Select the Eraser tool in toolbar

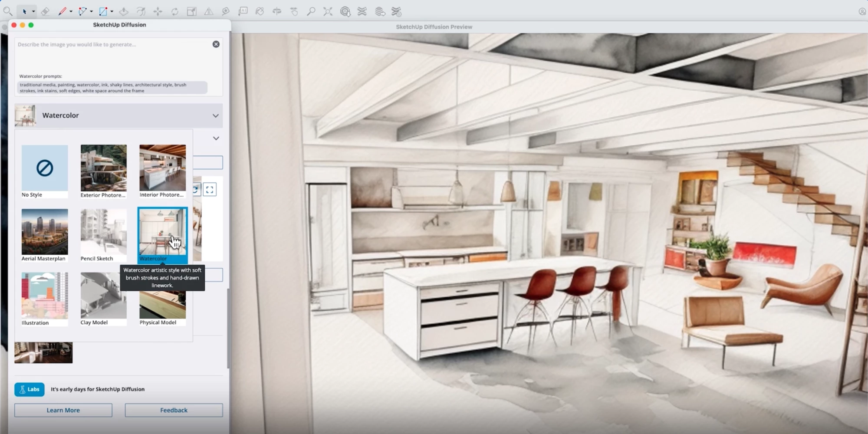45,12
